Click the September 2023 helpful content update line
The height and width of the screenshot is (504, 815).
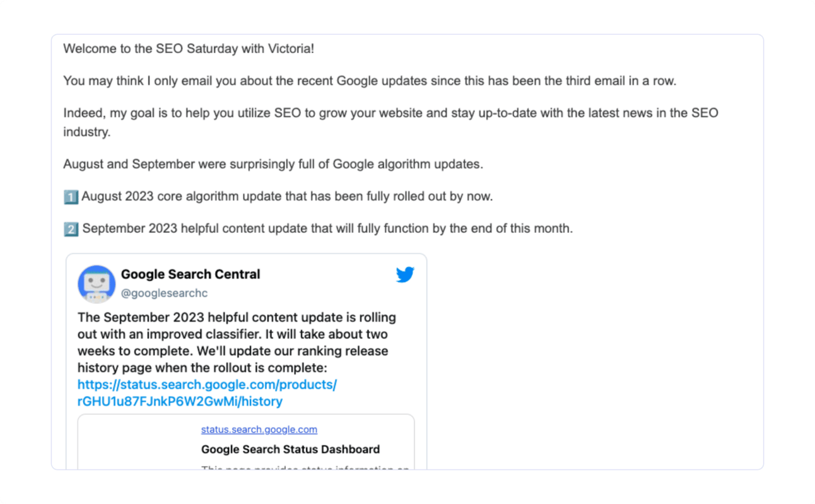[327, 228]
